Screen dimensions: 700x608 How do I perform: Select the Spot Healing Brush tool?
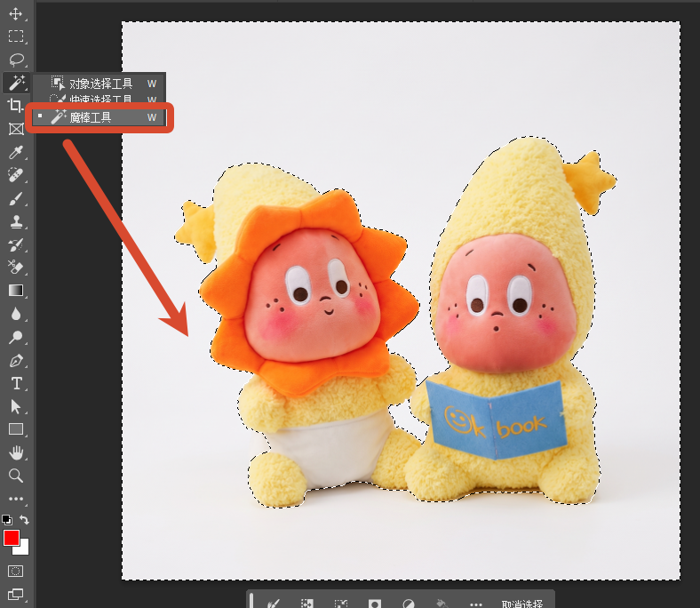[x=16, y=175]
